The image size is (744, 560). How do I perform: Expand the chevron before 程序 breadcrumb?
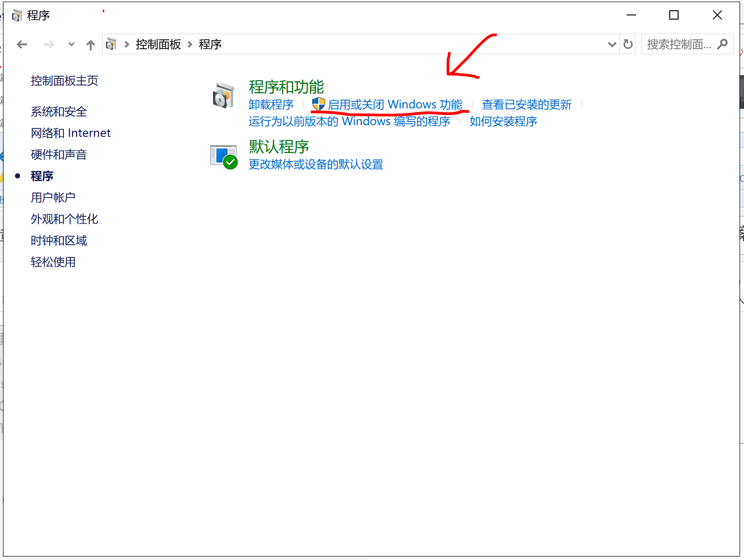coord(190,44)
